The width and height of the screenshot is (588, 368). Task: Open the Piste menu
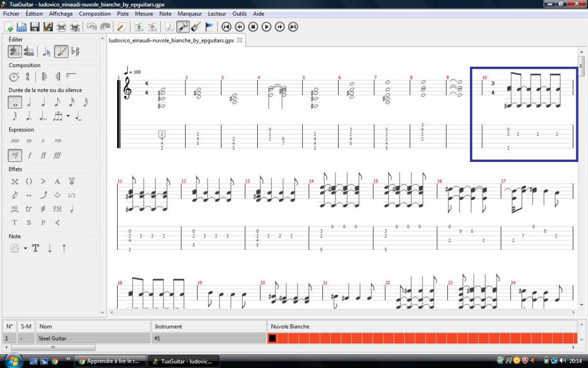pos(123,14)
